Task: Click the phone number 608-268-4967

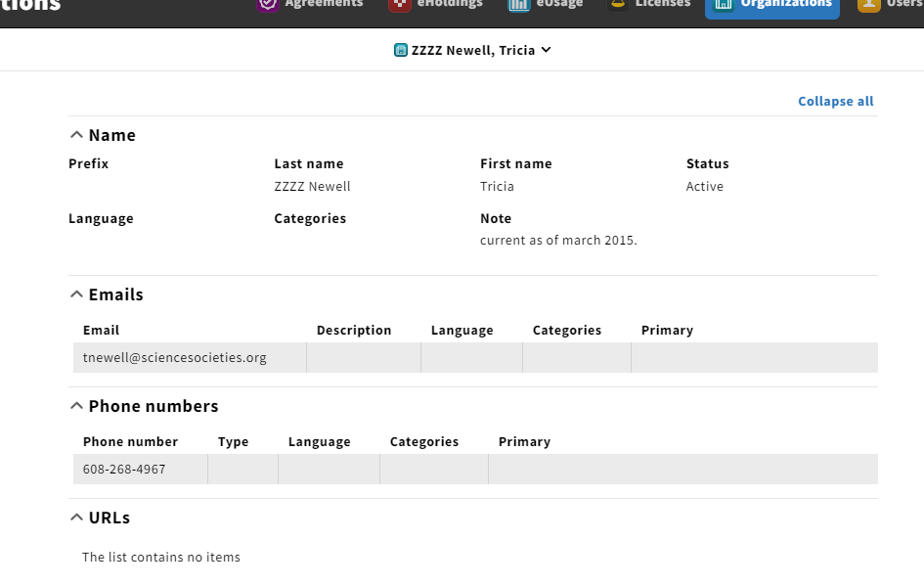Action: 124,470
